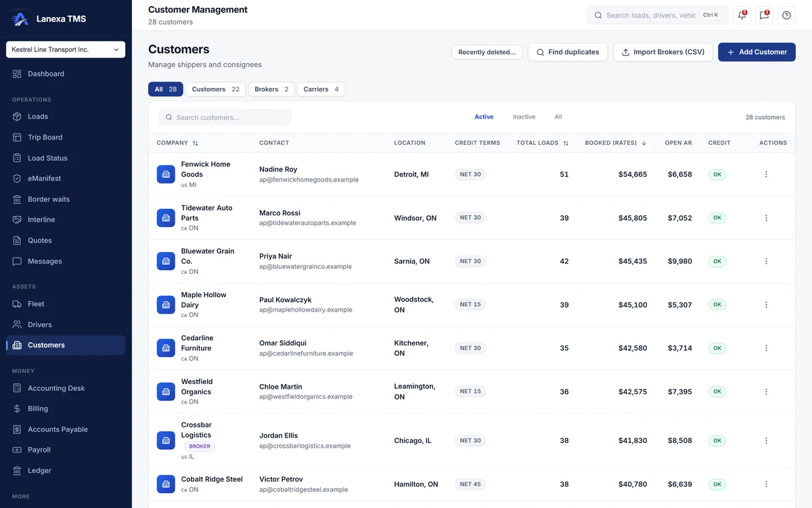Click the help question mark icon
812x508 pixels.
(786, 15)
